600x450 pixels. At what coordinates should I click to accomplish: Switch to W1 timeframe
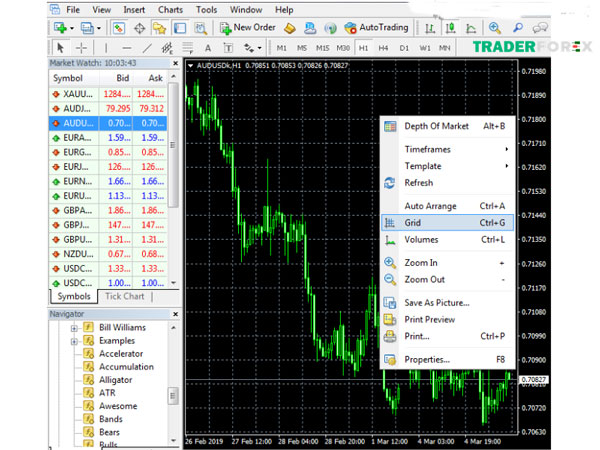pyautogui.click(x=425, y=48)
